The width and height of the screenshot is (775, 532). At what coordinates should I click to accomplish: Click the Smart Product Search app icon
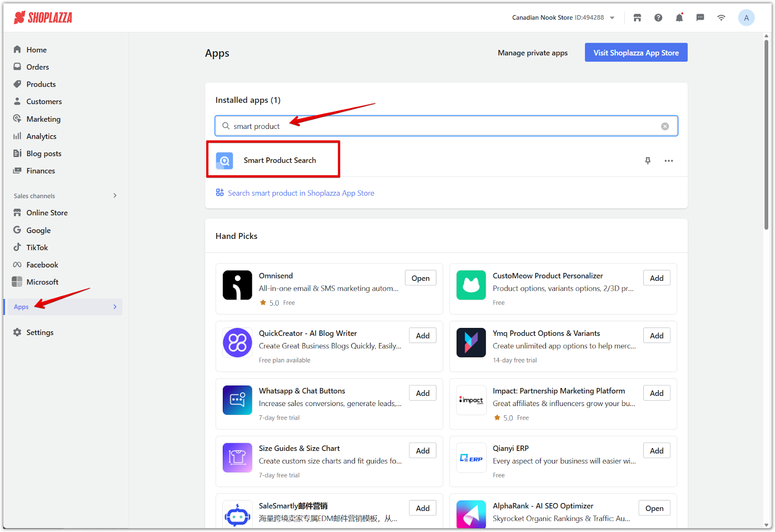tap(224, 160)
